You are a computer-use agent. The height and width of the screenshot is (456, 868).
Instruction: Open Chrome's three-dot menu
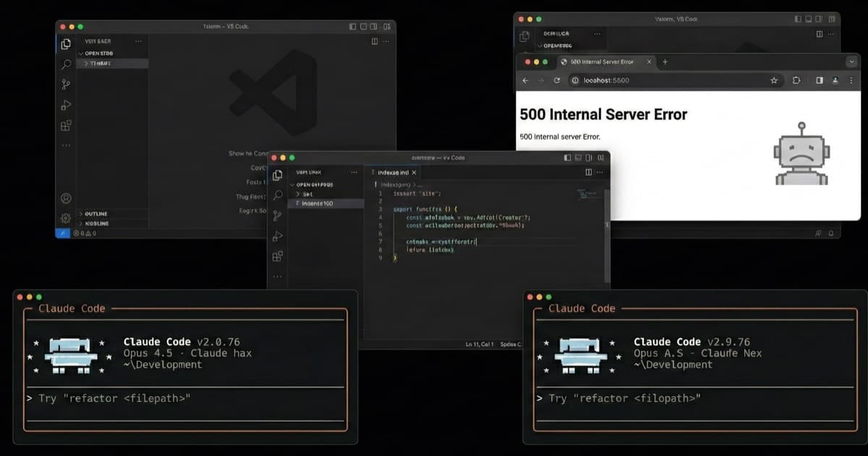pyautogui.click(x=852, y=80)
